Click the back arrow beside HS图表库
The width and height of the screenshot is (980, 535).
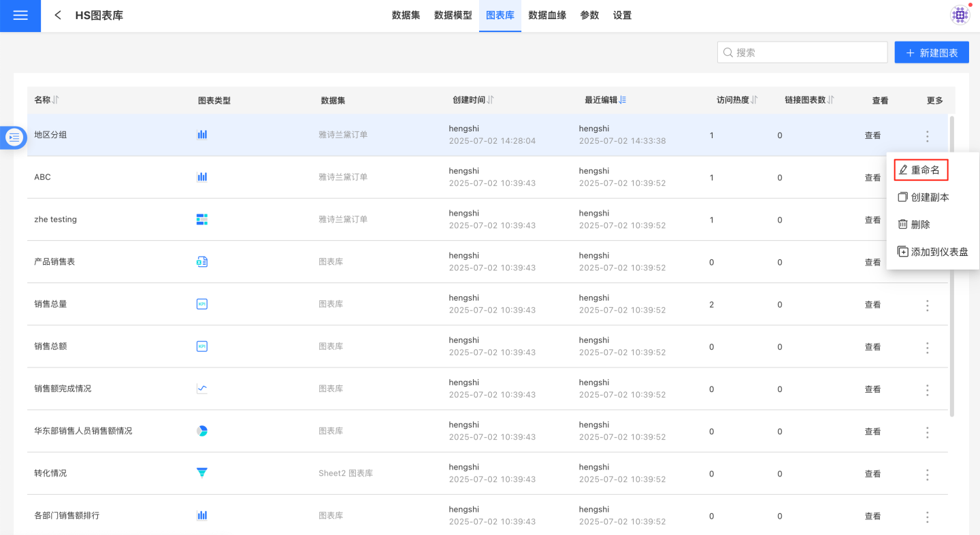(x=58, y=15)
